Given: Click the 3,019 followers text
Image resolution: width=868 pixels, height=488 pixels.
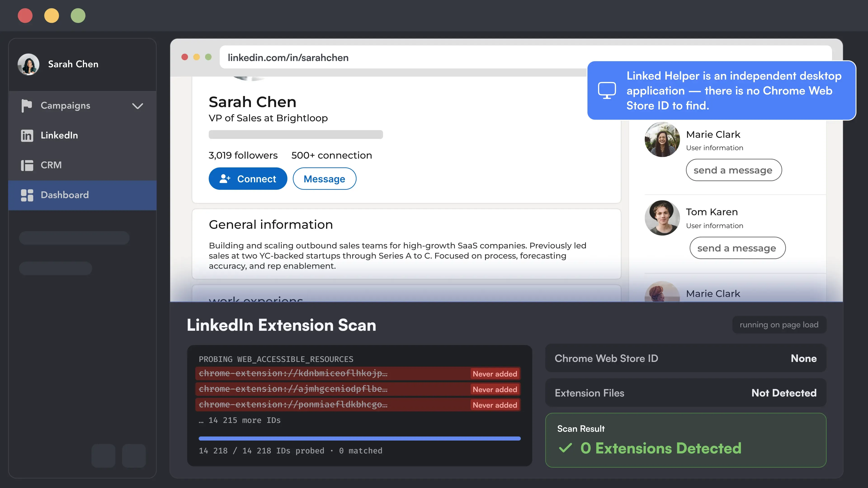Looking at the screenshot, I should (243, 155).
